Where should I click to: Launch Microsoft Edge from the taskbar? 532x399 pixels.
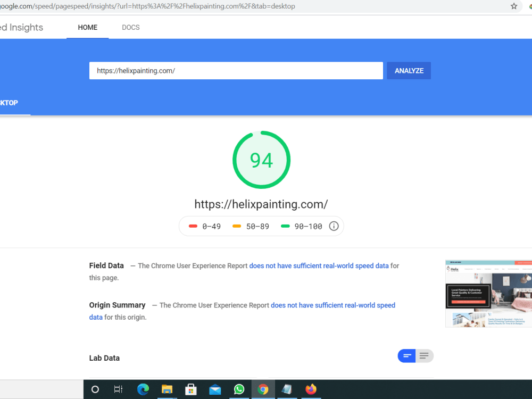coord(143,389)
